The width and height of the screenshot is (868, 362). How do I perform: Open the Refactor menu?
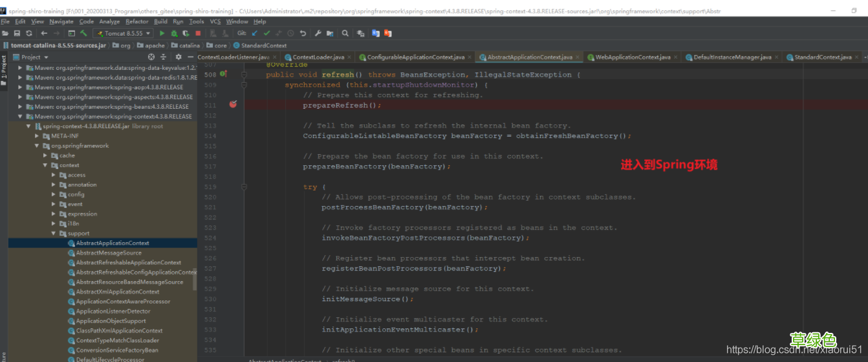(x=137, y=21)
